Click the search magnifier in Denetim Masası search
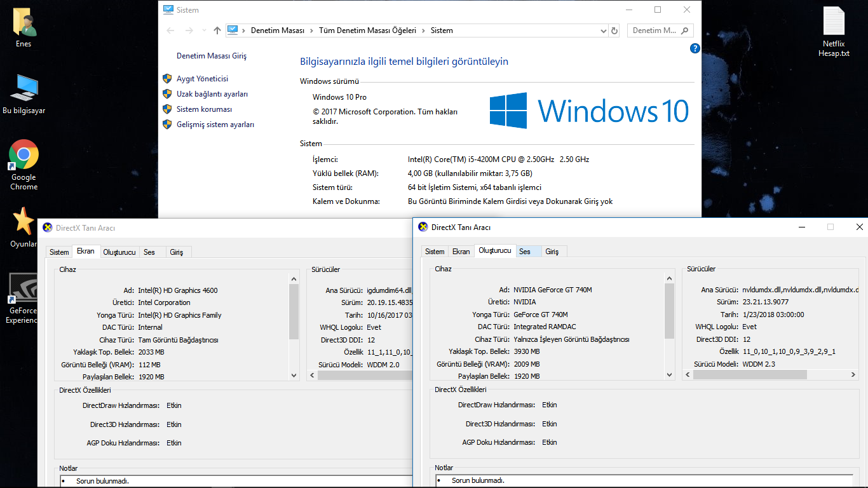The height and width of the screenshot is (488, 868). pos(685,30)
